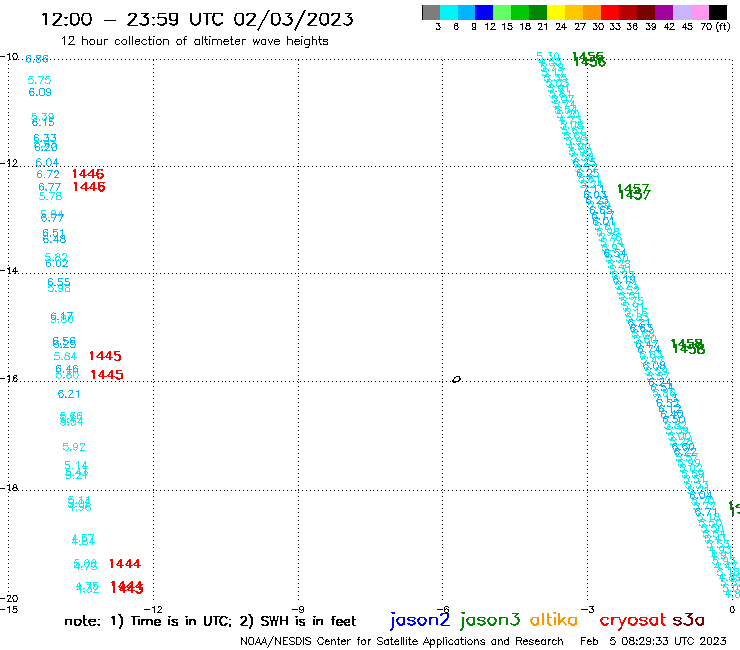Click the '6.09' wave height value
The height and width of the screenshot is (650, 740).
coord(40,92)
